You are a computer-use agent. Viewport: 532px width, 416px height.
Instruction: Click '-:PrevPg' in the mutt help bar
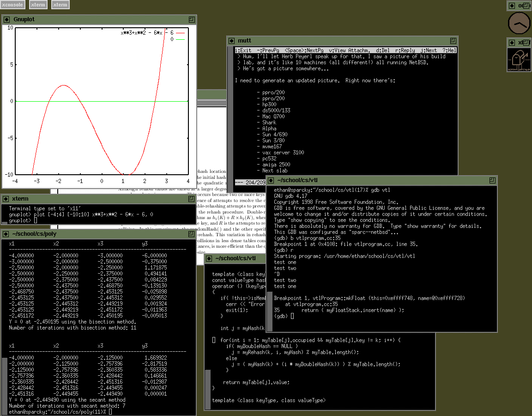[x=268, y=50]
